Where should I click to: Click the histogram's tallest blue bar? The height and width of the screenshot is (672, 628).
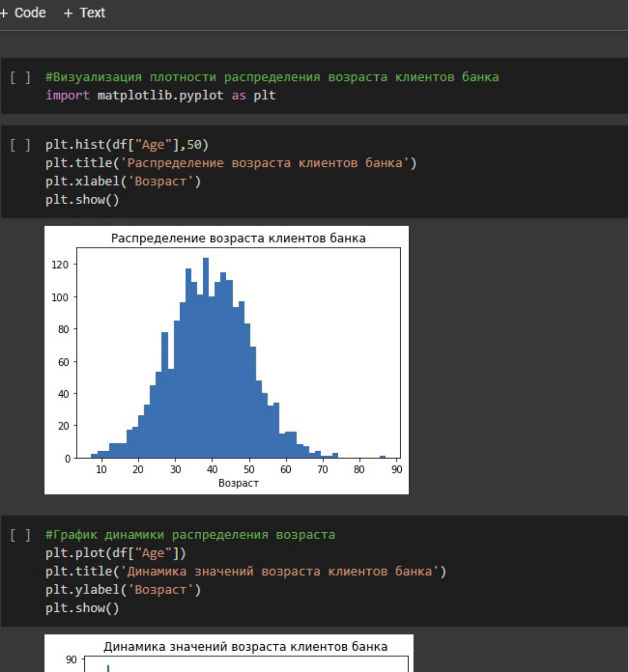[x=206, y=356]
